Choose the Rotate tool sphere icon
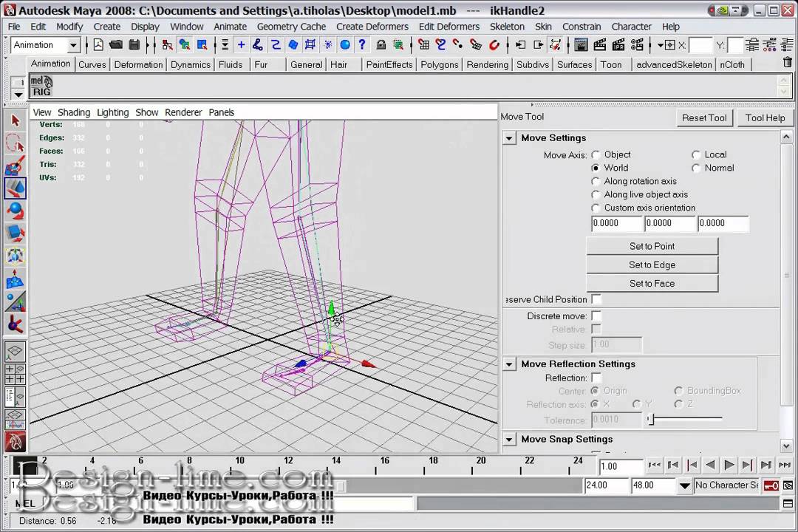Image resolution: width=798 pixels, height=532 pixels. pyautogui.click(x=15, y=211)
